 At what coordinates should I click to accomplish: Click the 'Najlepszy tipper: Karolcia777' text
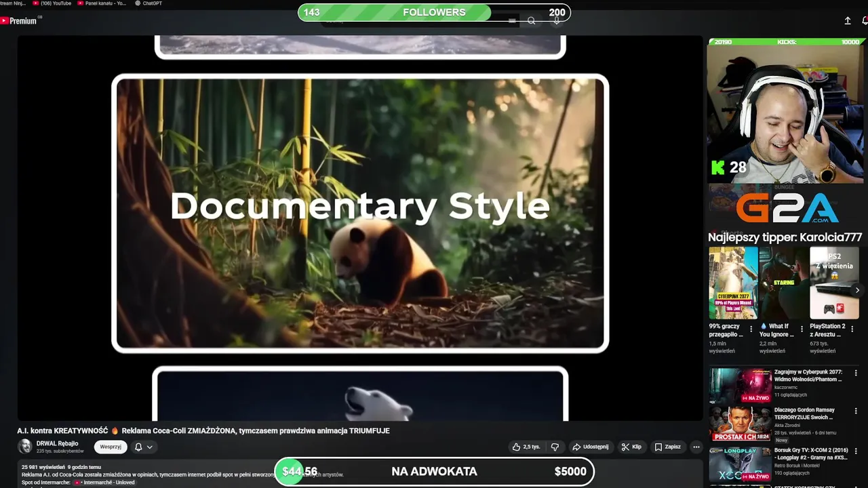pyautogui.click(x=785, y=237)
